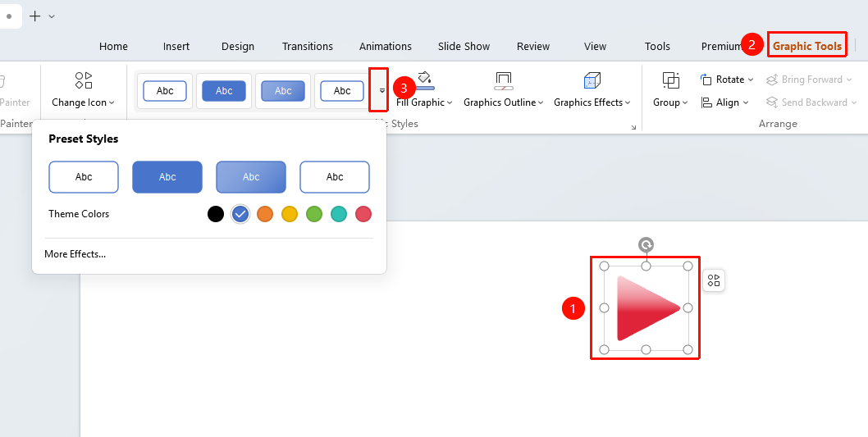Open the Graphic Styles dialog launcher
Image resolution: width=868 pixels, height=437 pixels.
tap(634, 127)
